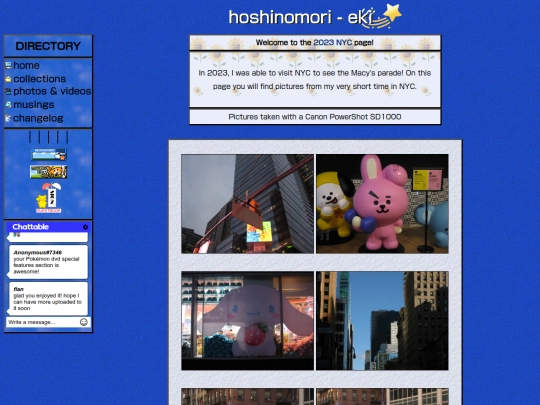This screenshot has width=540, height=405.
Task: Open Chattable settings gear icon
Action: click(85, 227)
